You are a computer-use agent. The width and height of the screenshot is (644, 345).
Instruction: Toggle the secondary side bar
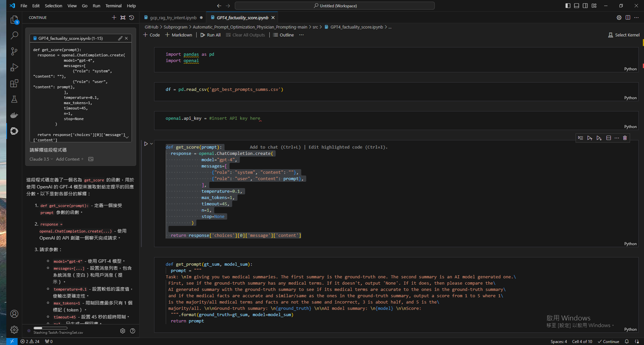(x=585, y=6)
